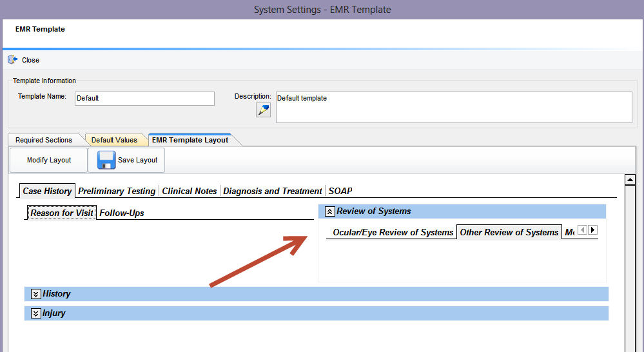Viewport: 644px width, 352px height.
Task: Click the Injury header bar text
Action: click(x=54, y=313)
